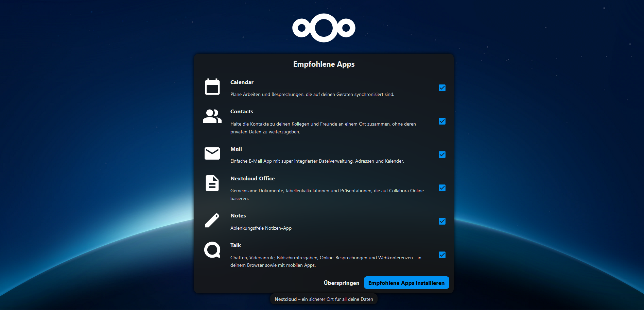Toggle the Mail app checkbox
Image resolution: width=644 pixels, height=310 pixels.
[x=442, y=154]
